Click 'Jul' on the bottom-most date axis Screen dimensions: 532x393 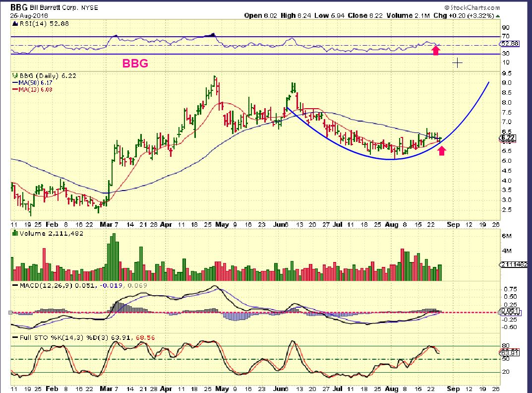(338, 389)
